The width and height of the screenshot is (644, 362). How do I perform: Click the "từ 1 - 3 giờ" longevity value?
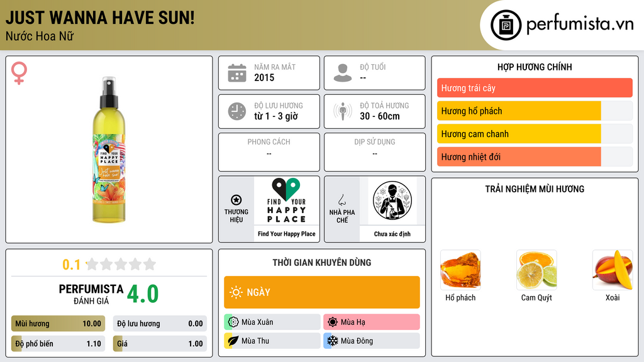[276, 116]
